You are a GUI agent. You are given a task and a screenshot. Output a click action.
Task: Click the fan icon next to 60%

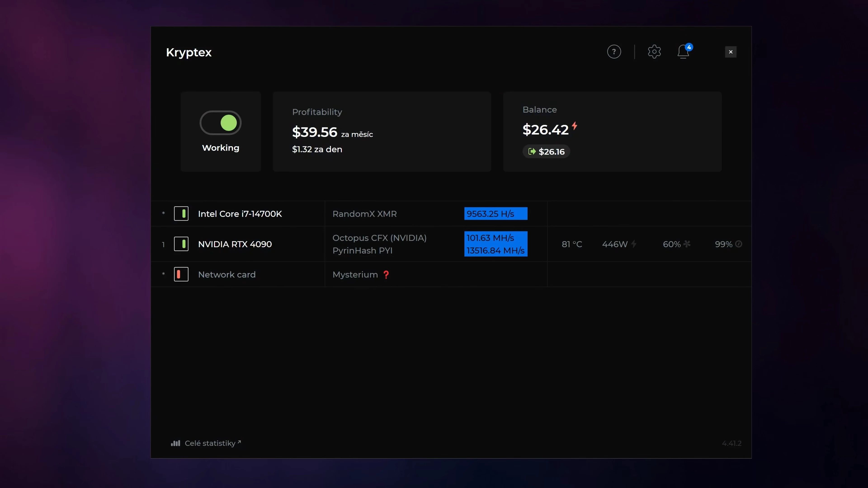[687, 244]
